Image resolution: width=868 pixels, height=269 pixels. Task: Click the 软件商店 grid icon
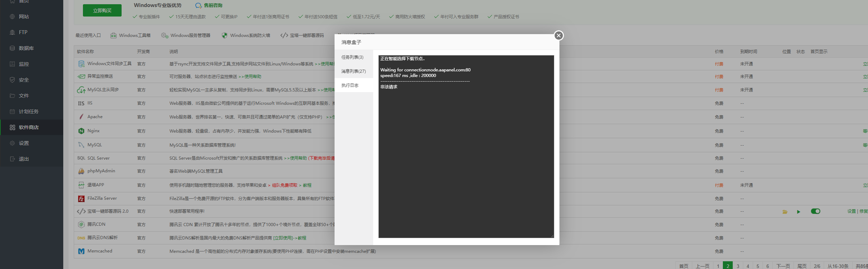[12, 127]
